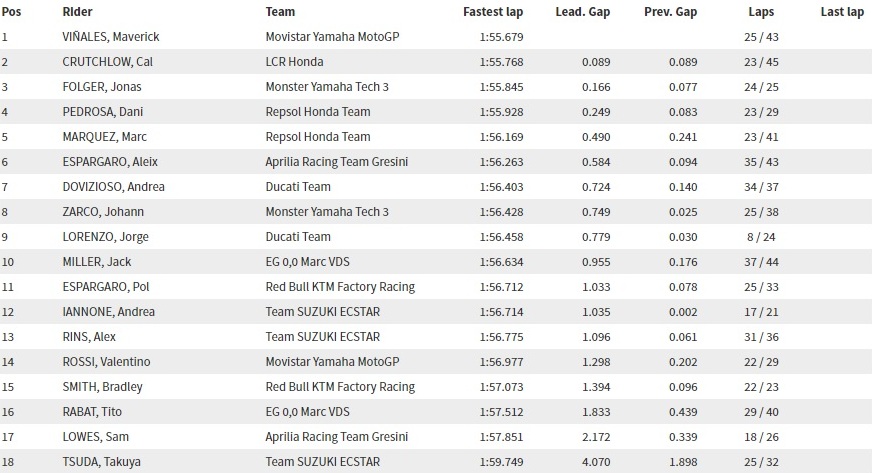Select rider CRUTCHLOW, Cal
The width and height of the screenshot is (872, 473).
tap(107, 62)
